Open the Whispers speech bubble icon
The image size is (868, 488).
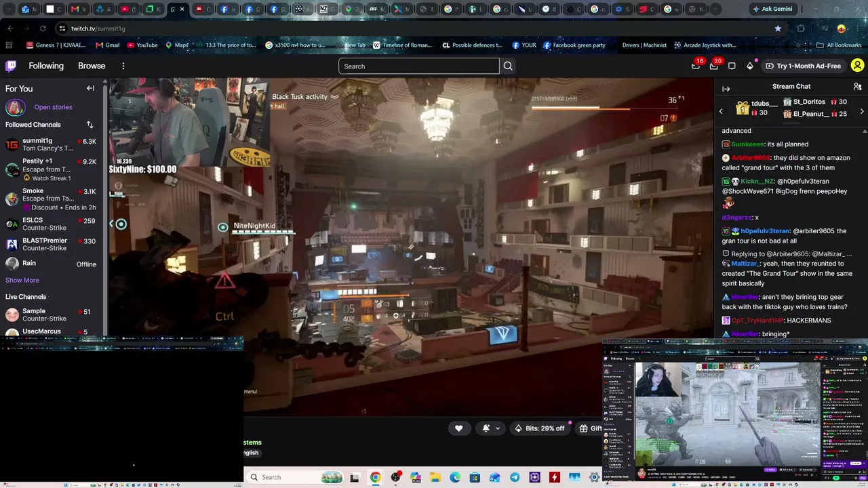tap(732, 66)
